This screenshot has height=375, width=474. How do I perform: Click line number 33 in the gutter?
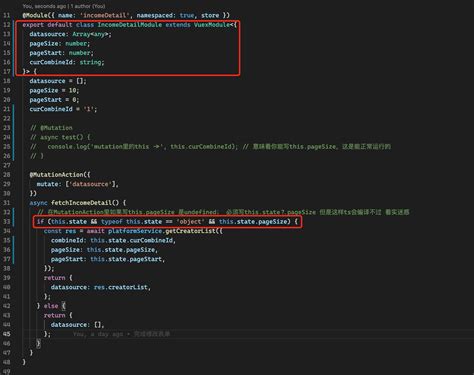7,222
